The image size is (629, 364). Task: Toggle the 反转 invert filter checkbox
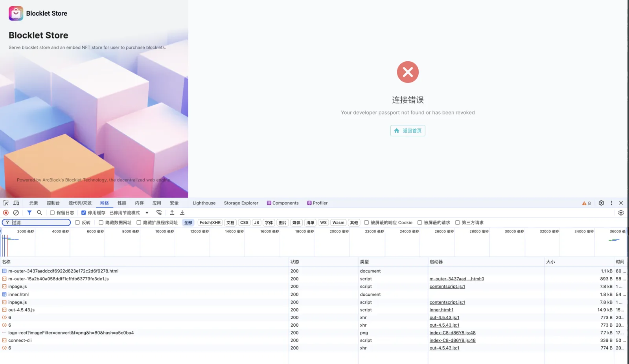(77, 223)
